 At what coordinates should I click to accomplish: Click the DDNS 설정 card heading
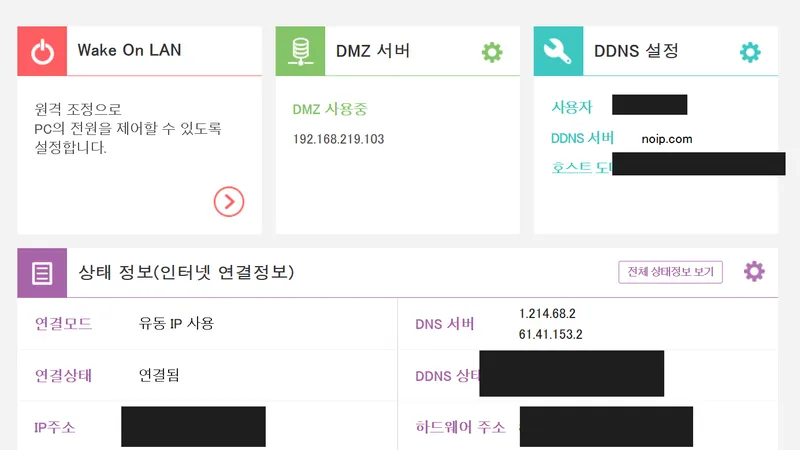tap(636, 51)
